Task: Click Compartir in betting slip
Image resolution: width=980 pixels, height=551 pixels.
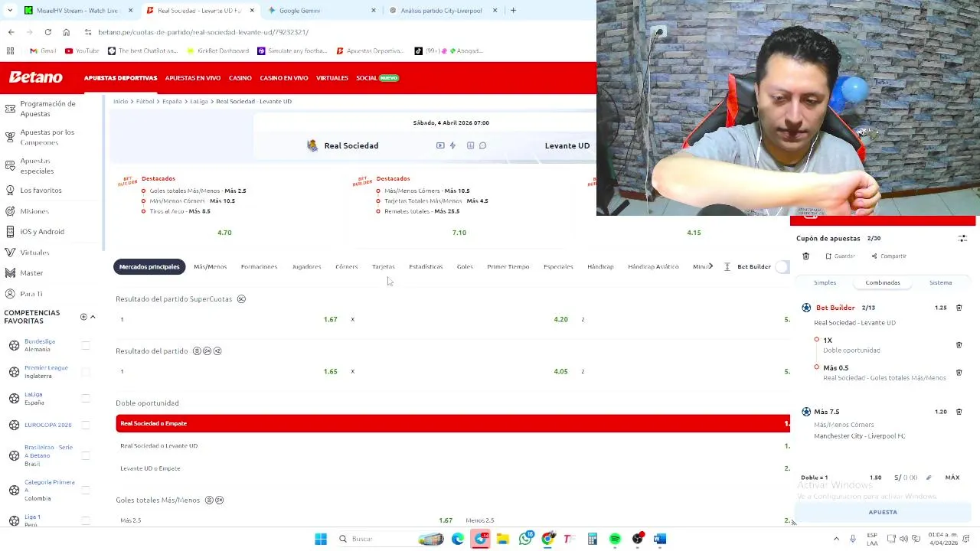Action: click(888, 256)
